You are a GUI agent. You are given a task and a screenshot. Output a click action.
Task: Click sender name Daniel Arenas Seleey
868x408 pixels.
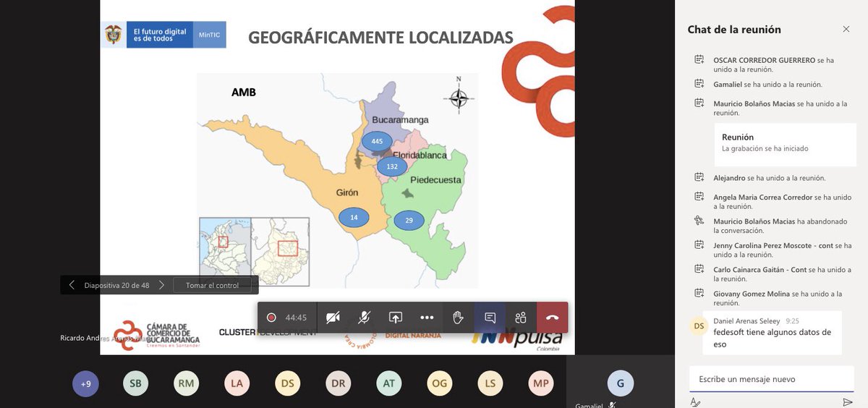[x=746, y=320]
